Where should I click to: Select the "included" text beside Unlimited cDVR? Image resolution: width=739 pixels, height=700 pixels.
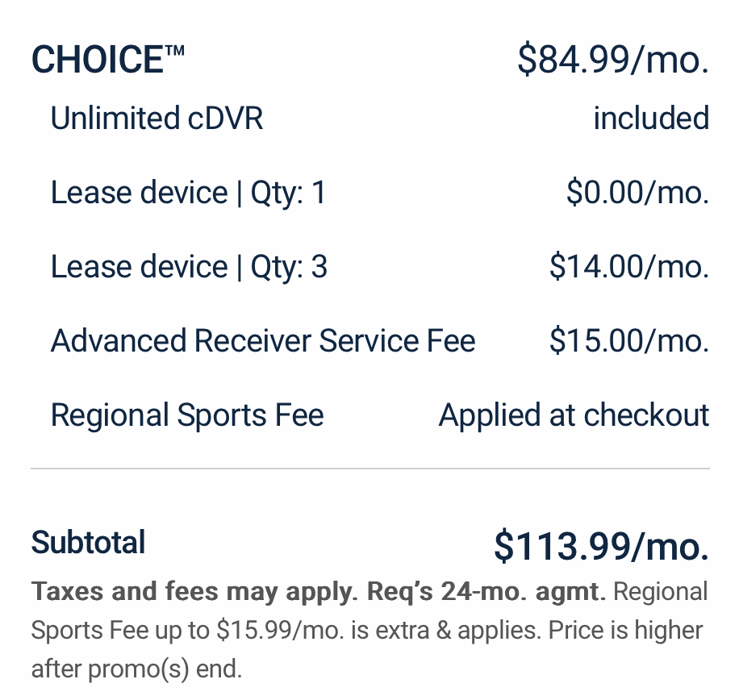pos(650,119)
